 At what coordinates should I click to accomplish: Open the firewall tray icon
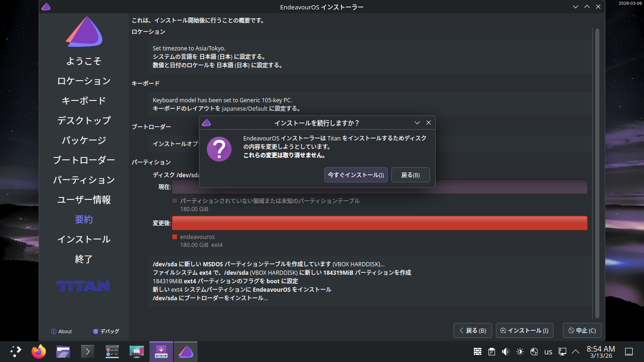pos(478,352)
